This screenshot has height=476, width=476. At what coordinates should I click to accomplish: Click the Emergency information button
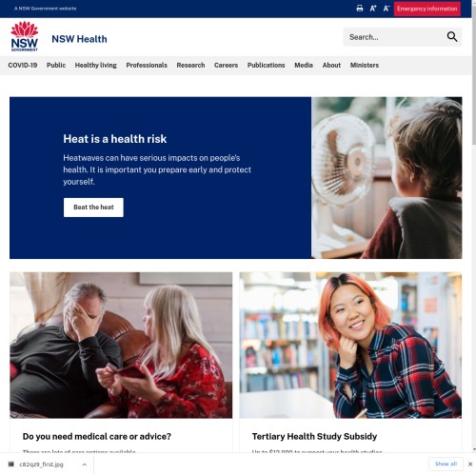click(x=427, y=9)
